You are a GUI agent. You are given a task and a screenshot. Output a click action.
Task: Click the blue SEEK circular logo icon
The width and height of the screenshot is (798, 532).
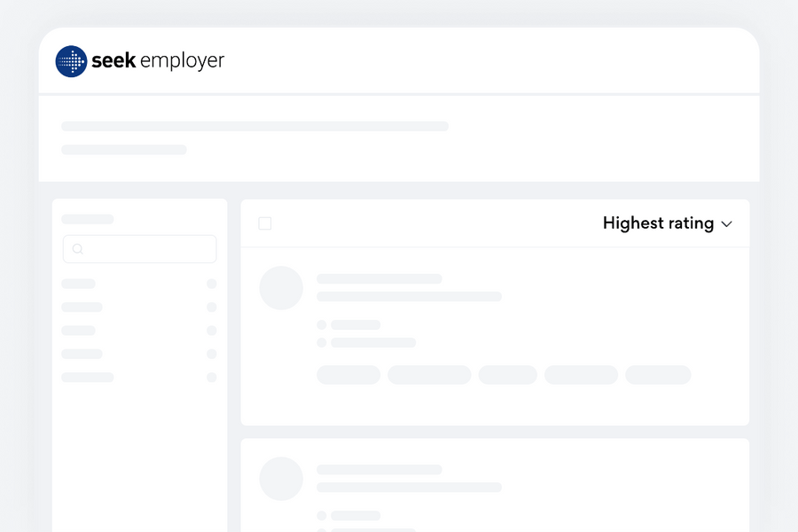tap(71, 61)
